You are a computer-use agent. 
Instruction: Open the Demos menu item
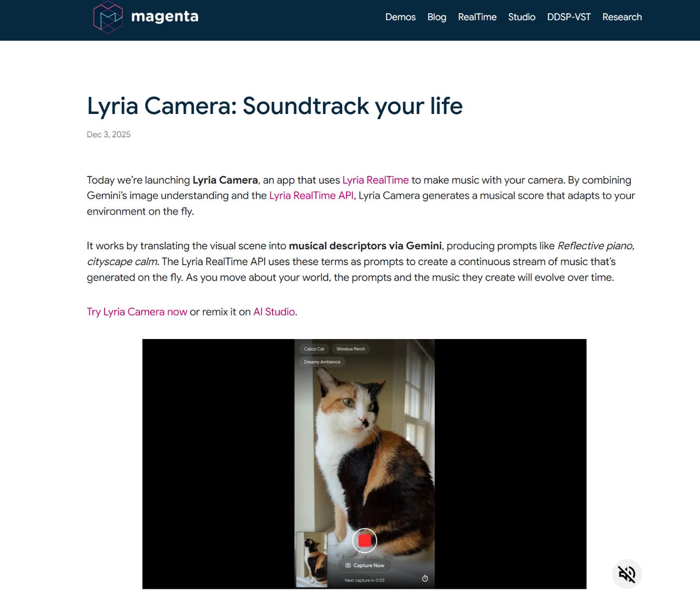(x=400, y=17)
